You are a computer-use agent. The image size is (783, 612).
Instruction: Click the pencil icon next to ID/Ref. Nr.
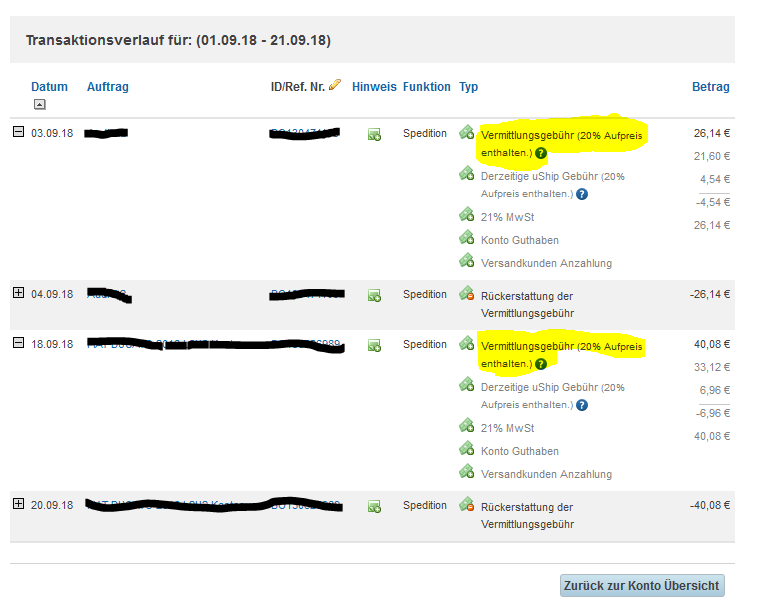click(335, 86)
